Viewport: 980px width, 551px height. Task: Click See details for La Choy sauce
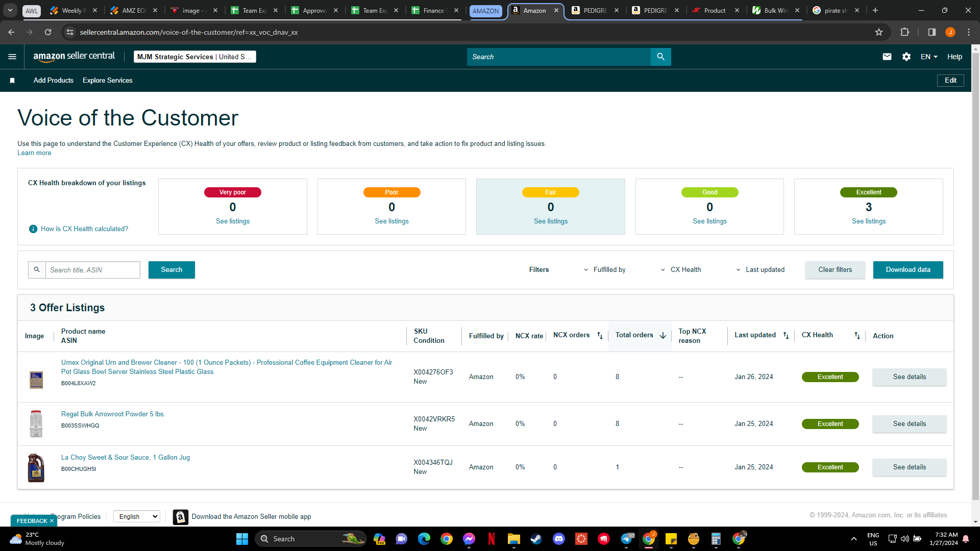click(910, 467)
